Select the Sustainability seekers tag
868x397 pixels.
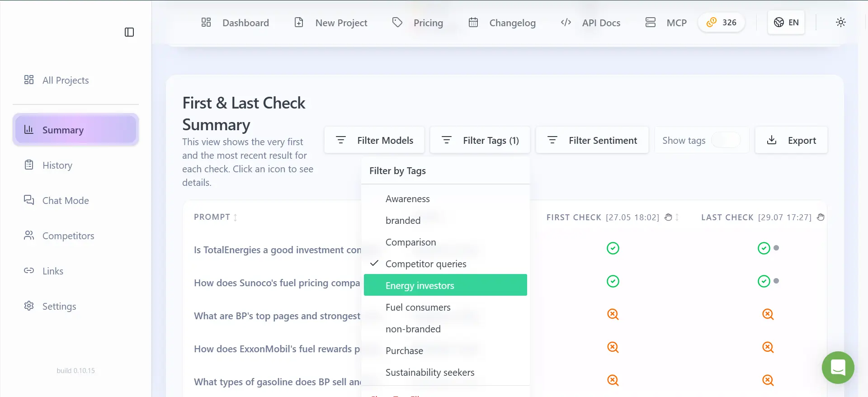445,373
